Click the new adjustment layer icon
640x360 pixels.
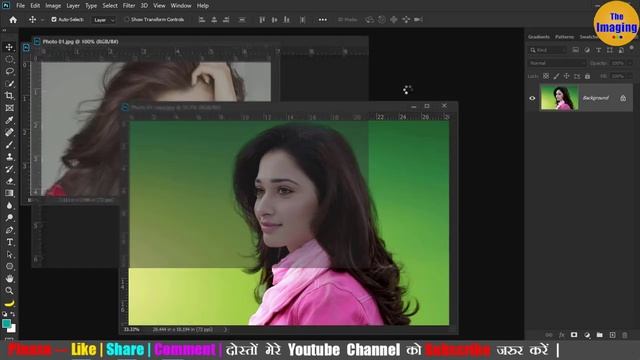tap(587, 335)
